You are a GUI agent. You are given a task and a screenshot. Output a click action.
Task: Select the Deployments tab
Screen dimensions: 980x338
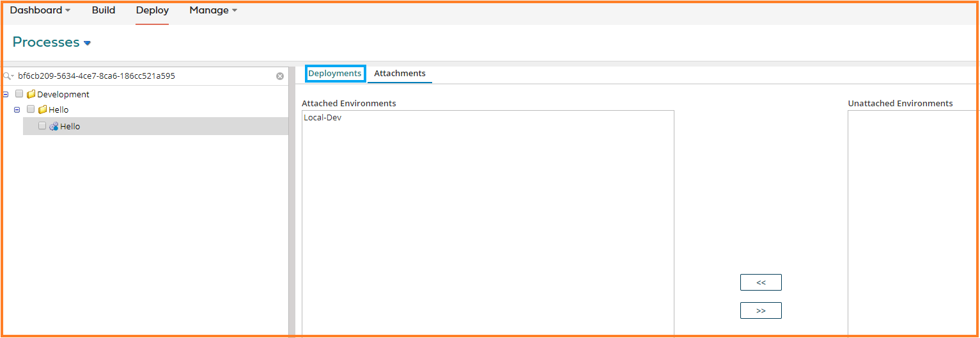tap(335, 74)
